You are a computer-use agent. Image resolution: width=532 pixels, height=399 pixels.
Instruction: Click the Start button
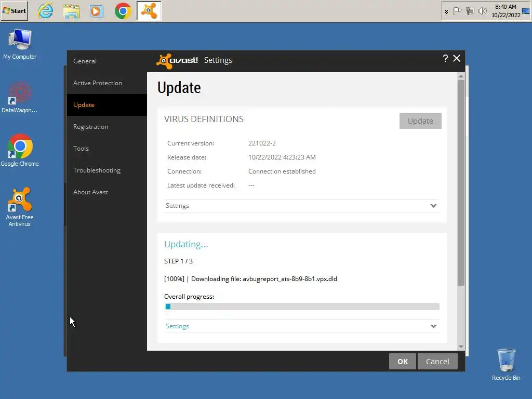click(x=14, y=11)
